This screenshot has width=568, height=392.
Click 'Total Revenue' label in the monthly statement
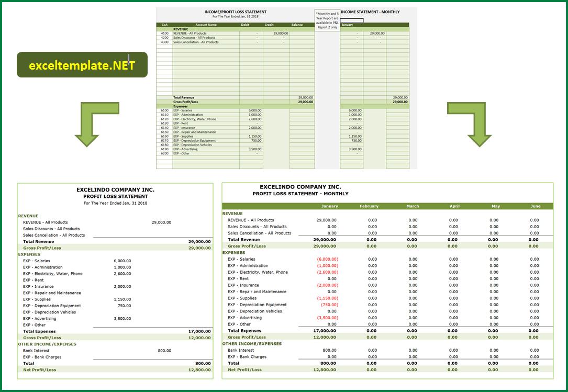click(x=244, y=240)
